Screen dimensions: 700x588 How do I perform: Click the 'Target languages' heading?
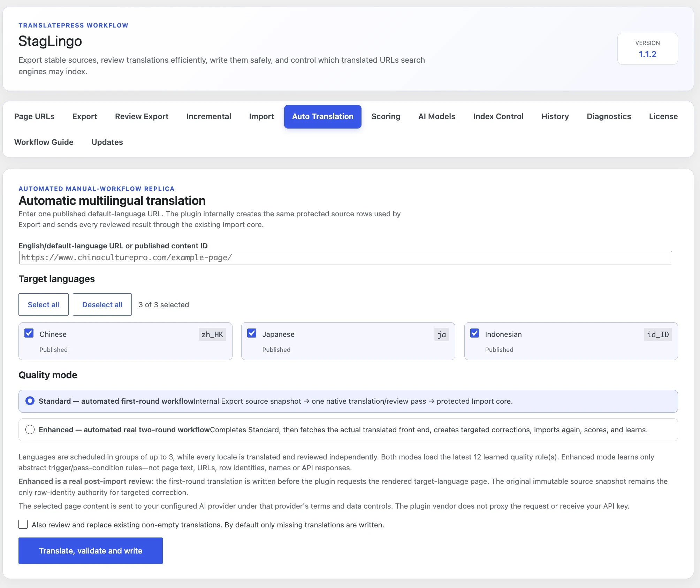tap(56, 279)
